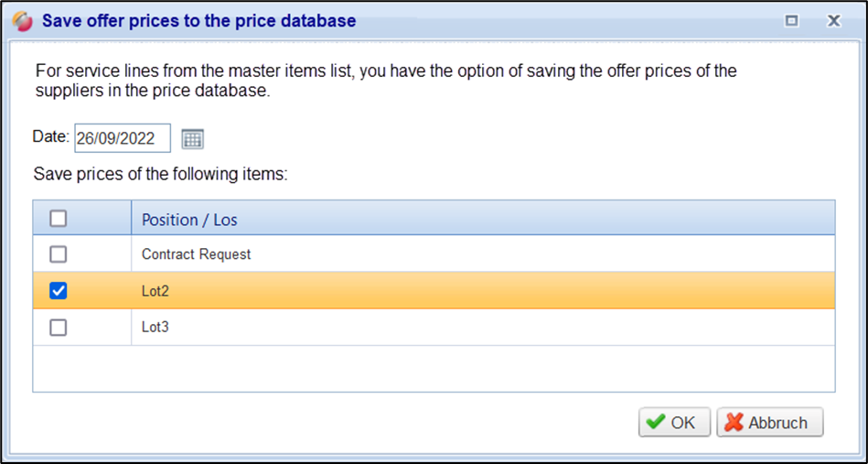Screen dimensions: 868x464
Task: Maximize the save offer prices dialog
Action: [792, 21]
